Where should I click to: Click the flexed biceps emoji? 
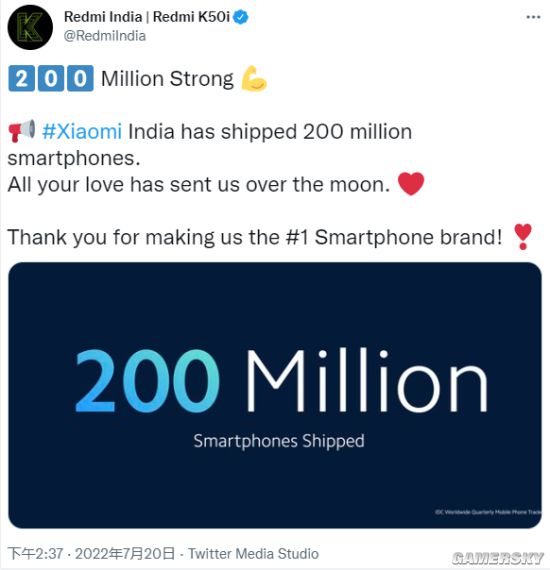[254, 79]
